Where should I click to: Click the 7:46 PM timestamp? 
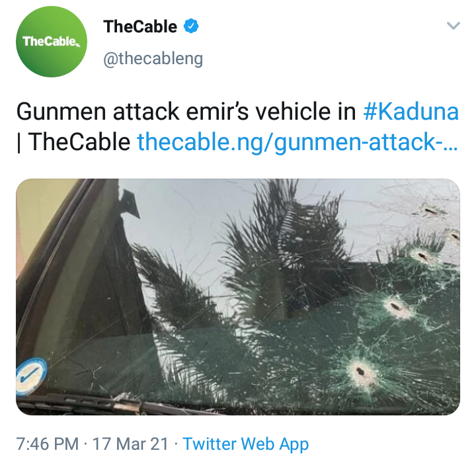(x=48, y=444)
